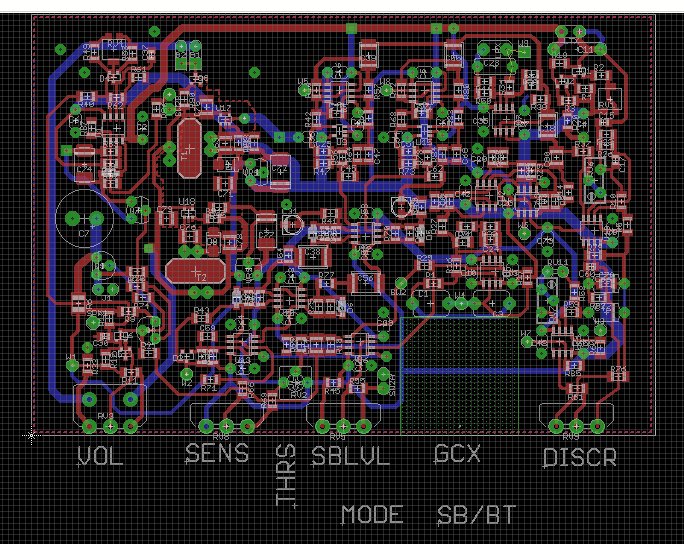Click the C71 capacitor label
Screen dimensions: 684x544
click(224, 193)
